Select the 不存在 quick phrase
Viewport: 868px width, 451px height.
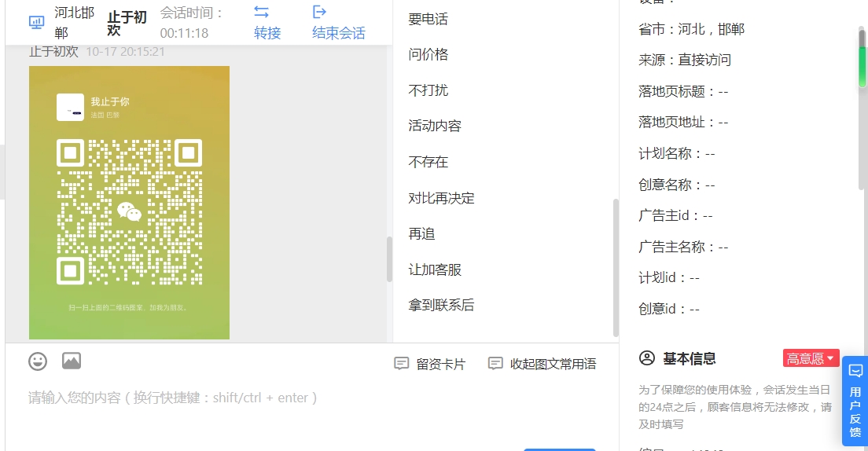coord(428,162)
